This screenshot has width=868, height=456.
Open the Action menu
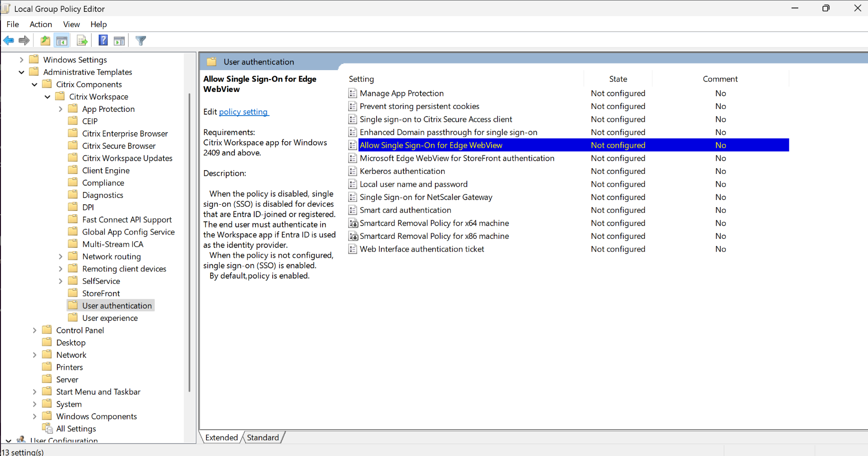(41, 24)
